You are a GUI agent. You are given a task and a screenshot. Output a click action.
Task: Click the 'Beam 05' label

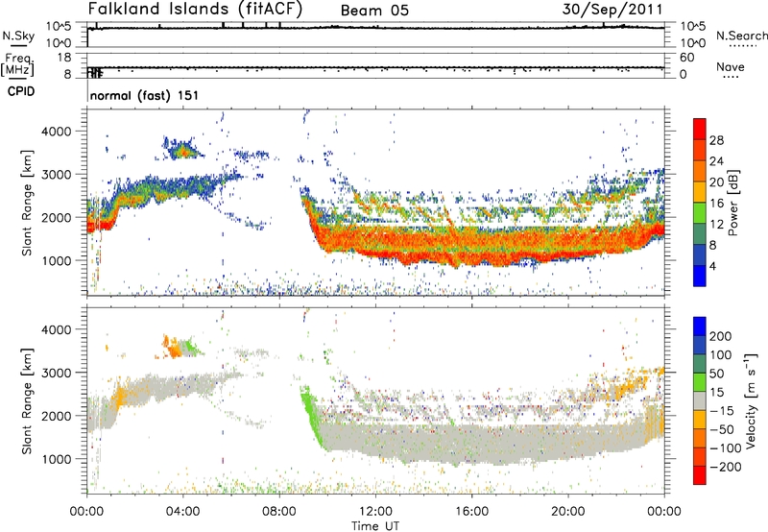[374, 11]
